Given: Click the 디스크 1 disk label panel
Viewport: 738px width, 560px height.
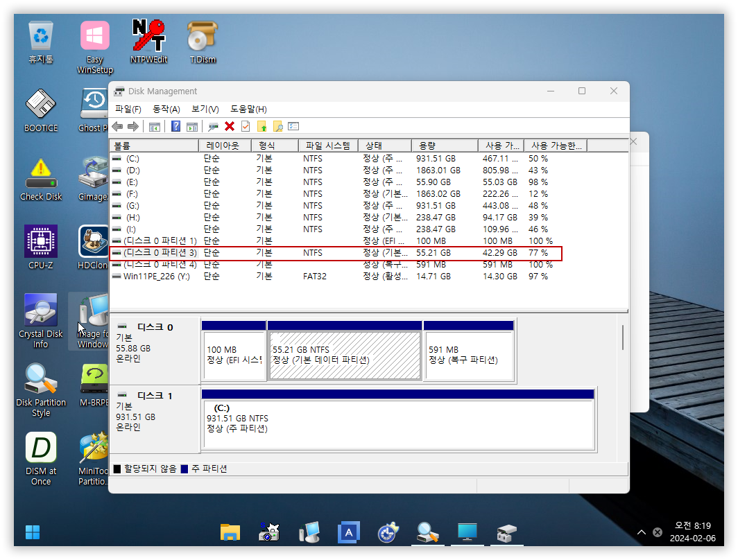Looking at the screenshot, I should (x=155, y=419).
